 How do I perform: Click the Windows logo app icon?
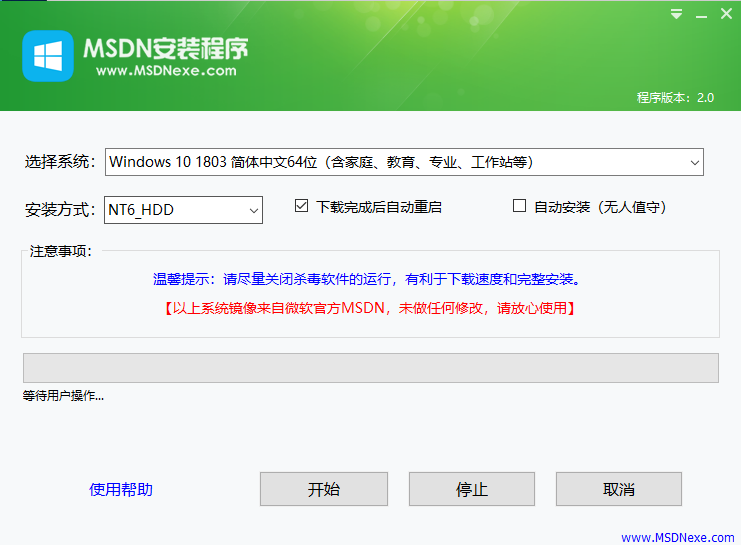48,56
